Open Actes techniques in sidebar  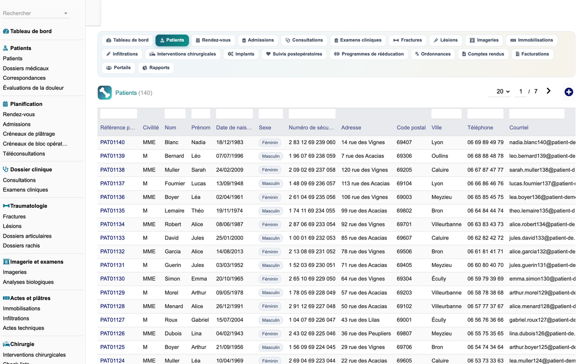(24, 328)
